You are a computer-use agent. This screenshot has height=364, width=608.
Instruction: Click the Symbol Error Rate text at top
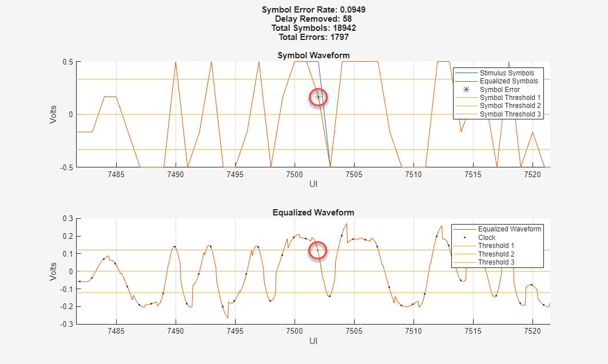(314, 9)
